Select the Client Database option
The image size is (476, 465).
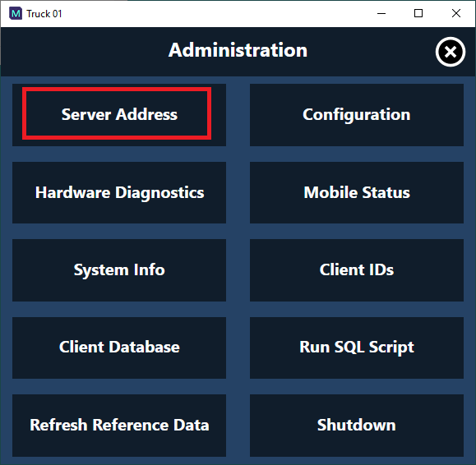pyautogui.click(x=119, y=348)
